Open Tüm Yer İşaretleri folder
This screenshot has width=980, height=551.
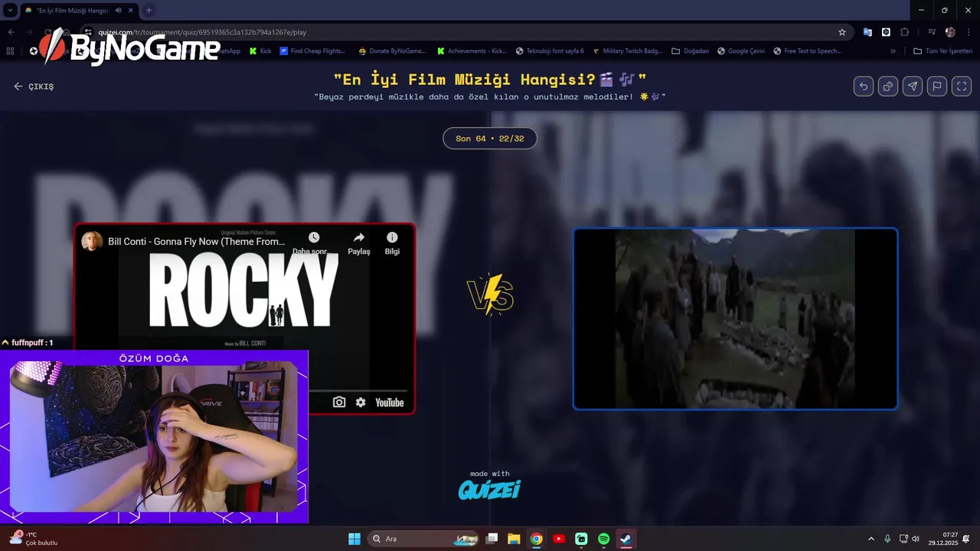[942, 51]
